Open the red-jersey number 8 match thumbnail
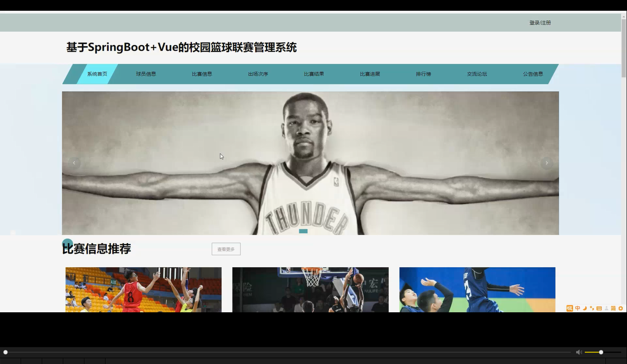This screenshot has width=627, height=364. tap(144, 290)
